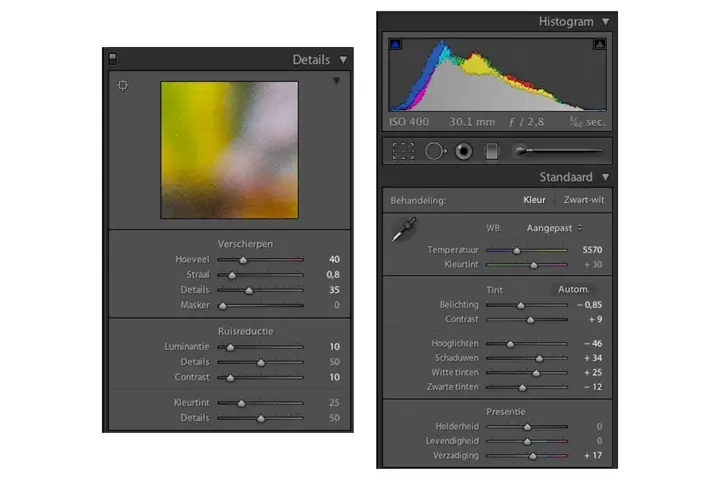Click the Autom. tone button
This screenshot has height=480, width=720.
pyautogui.click(x=573, y=289)
